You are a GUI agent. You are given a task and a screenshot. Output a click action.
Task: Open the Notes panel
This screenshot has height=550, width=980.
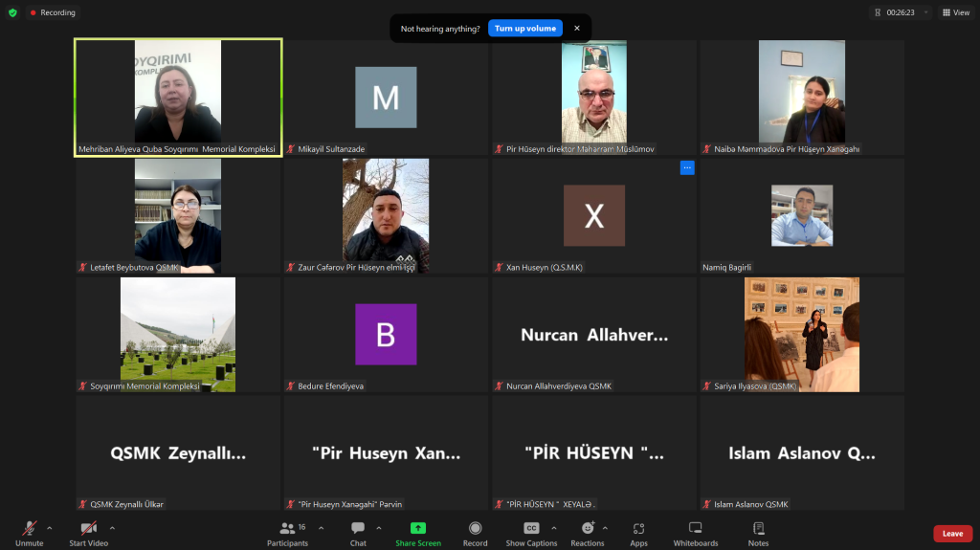pos(758,535)
